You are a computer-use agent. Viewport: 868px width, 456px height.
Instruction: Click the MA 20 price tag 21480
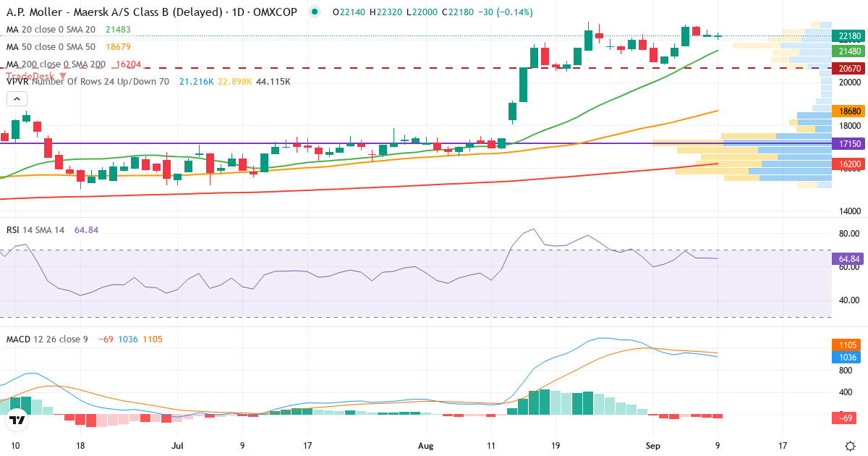[x=847, y=51]
